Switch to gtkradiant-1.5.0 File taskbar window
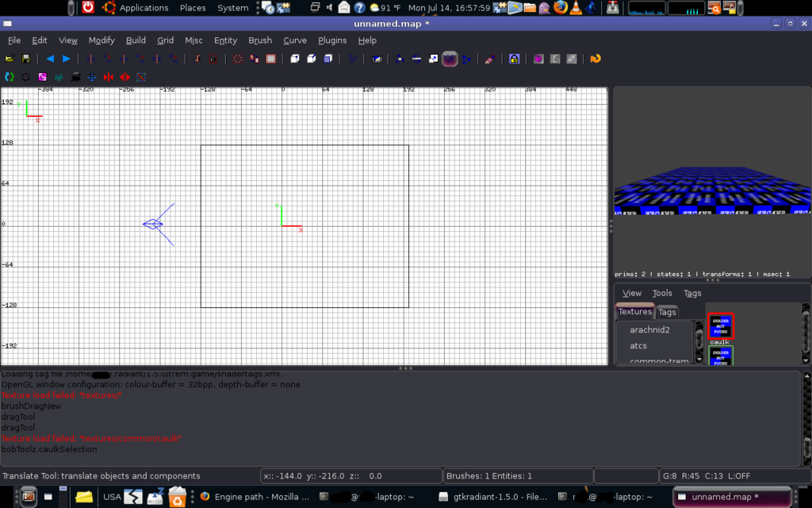The width and height of the screenshot is (812, 508). click(492, 497)
